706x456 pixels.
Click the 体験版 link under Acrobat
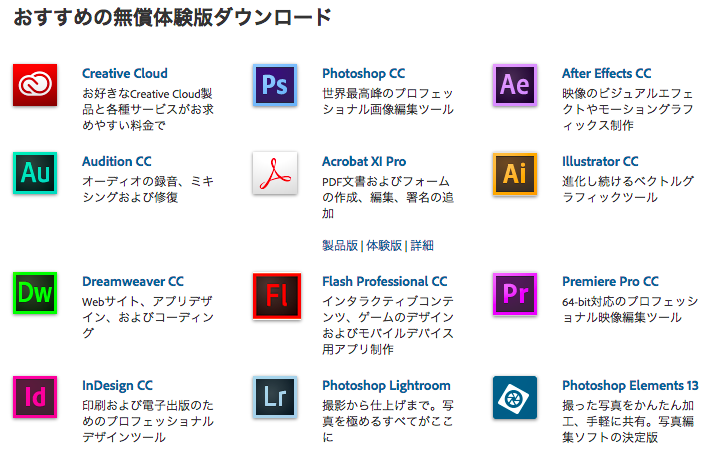tap(384, 245)
